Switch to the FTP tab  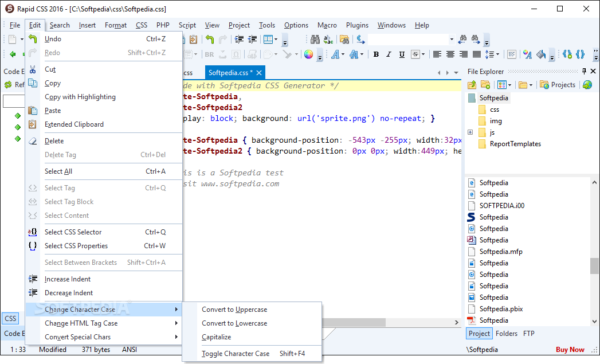coord(529,334)
